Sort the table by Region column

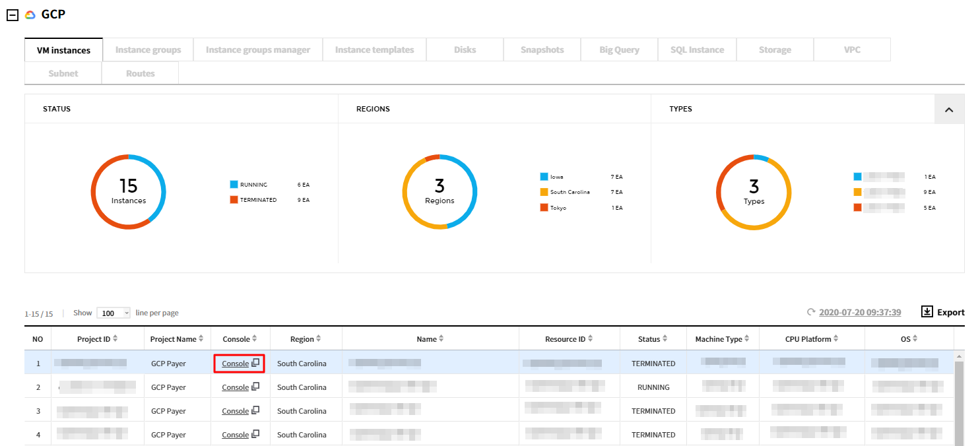click(x=319, y=339)
